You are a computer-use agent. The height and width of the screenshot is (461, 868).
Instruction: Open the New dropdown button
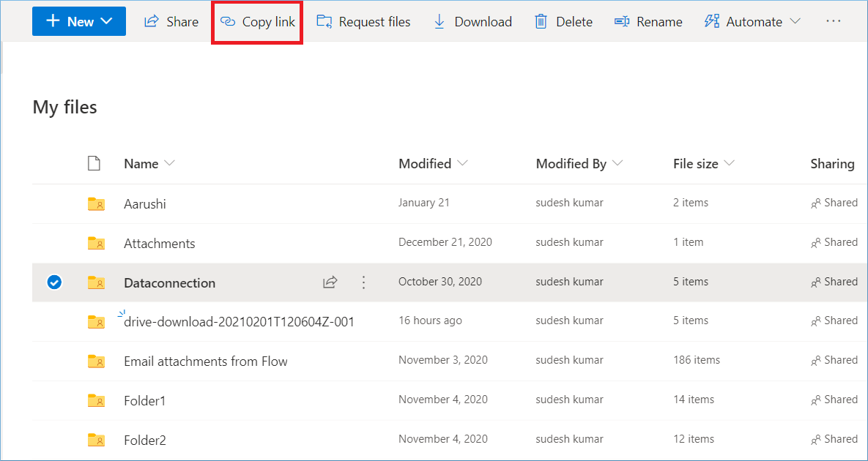pos(79,21)
